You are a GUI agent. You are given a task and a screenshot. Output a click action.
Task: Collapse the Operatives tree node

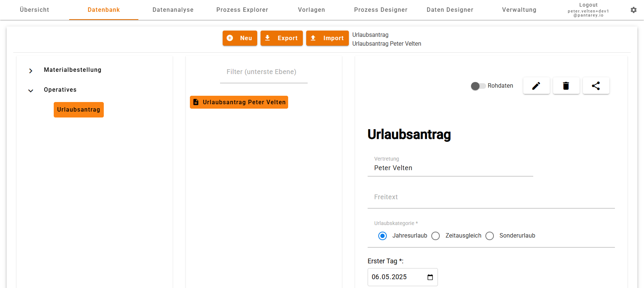31,91
